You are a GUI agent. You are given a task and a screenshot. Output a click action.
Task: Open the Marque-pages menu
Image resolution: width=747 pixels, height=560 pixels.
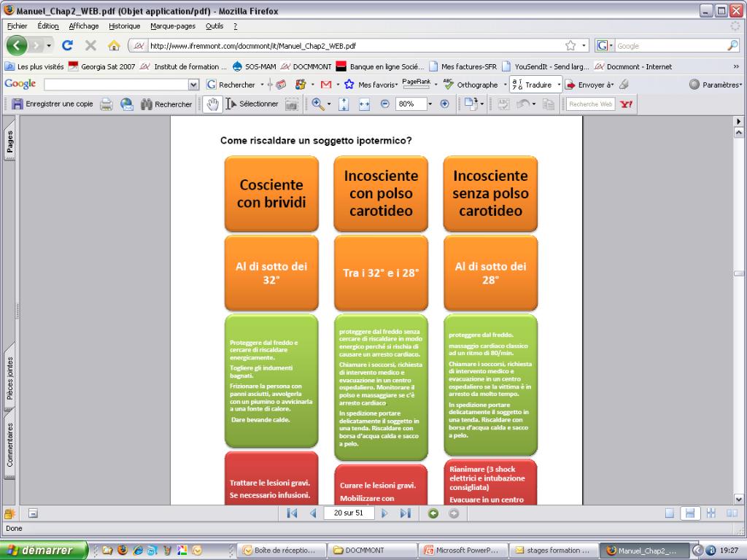point(173,26)
